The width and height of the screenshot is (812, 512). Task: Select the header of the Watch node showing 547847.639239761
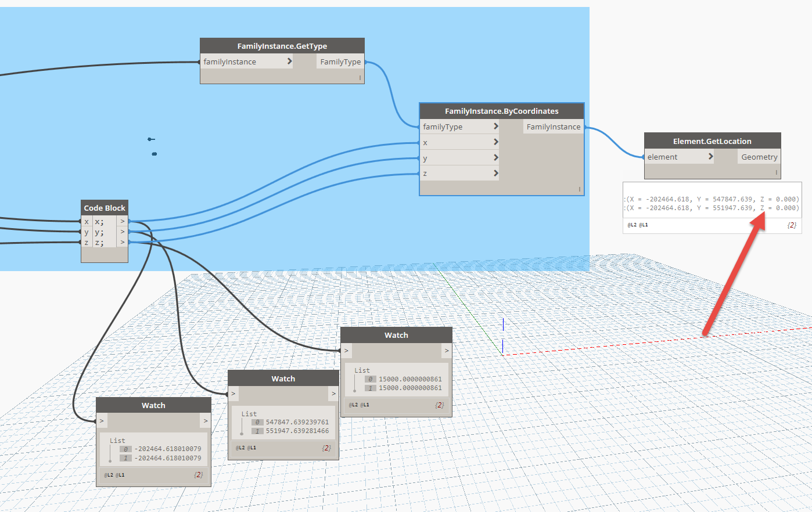coord(283,378)
